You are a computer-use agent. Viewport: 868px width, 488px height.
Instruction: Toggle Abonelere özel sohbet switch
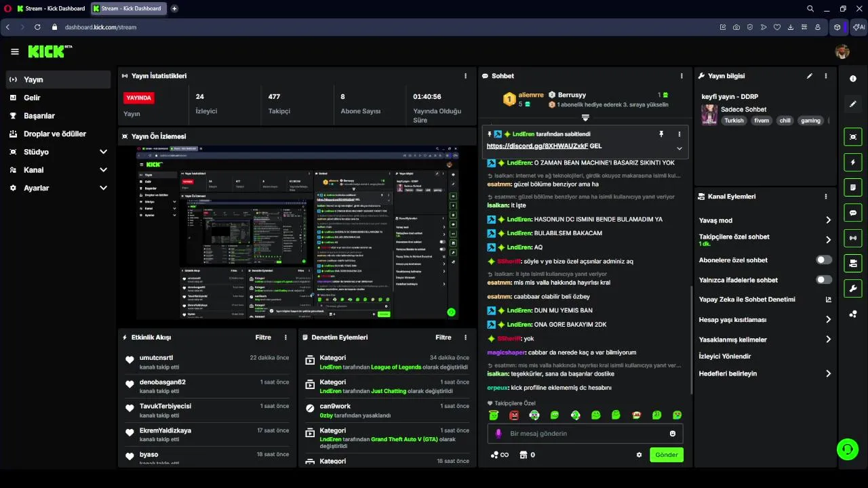tap(824, 260)
